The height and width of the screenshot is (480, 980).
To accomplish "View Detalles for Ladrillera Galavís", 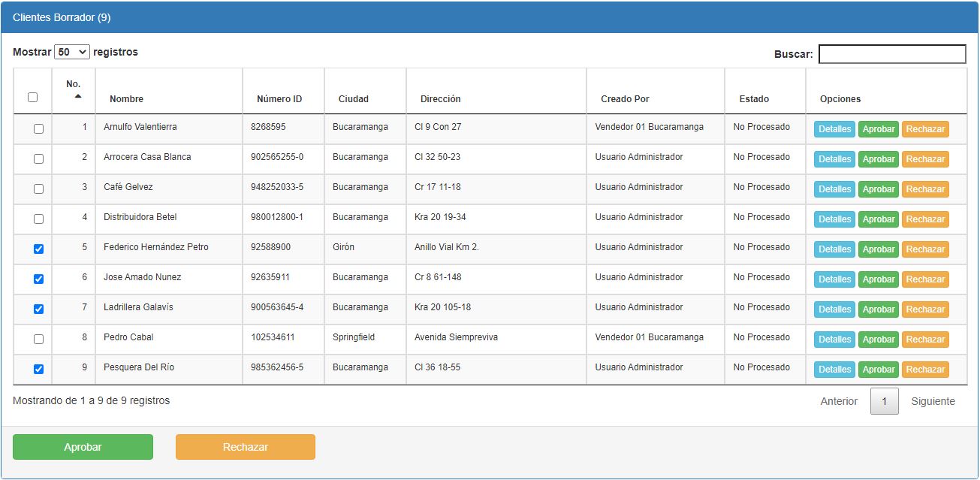I will 834,309.
